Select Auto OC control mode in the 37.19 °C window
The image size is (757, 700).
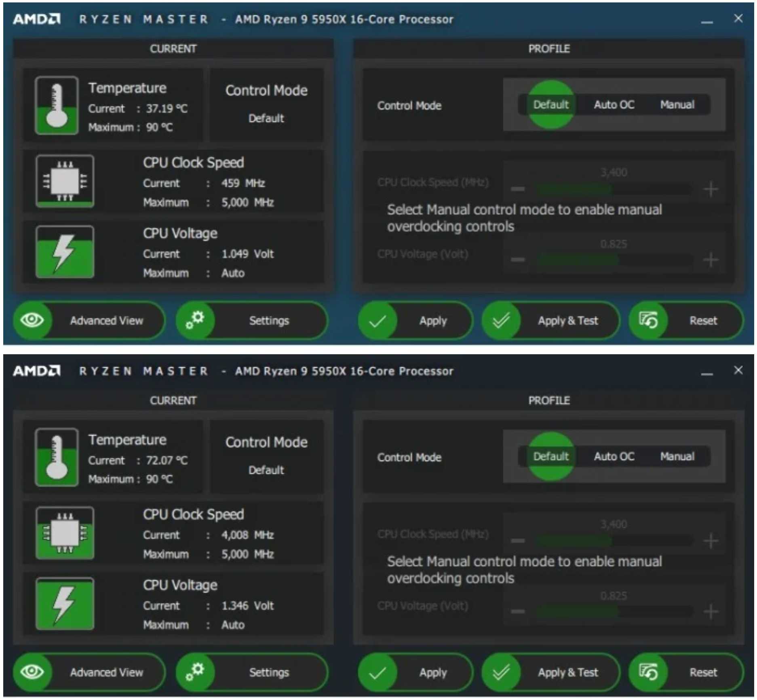[614, 105]
